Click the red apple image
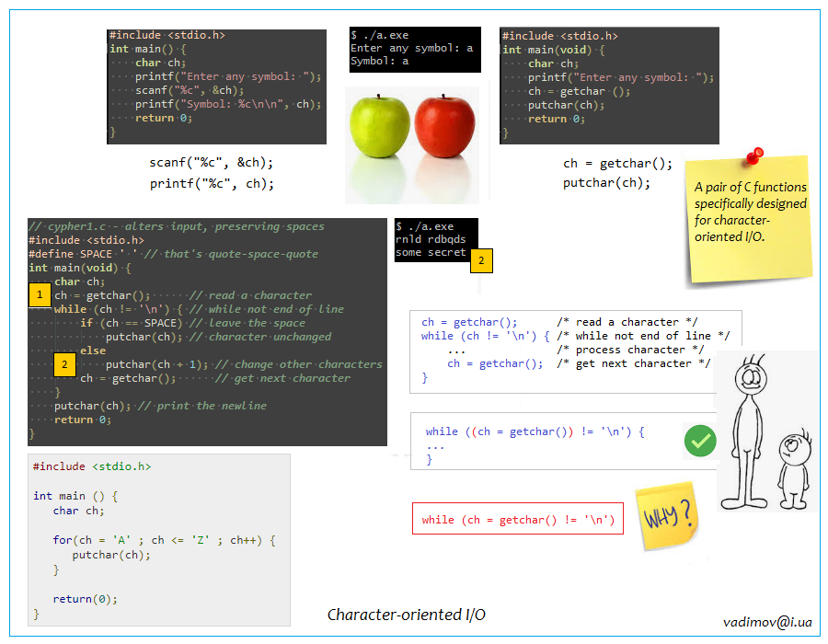828x644 pixels. (x=444, y=126)
